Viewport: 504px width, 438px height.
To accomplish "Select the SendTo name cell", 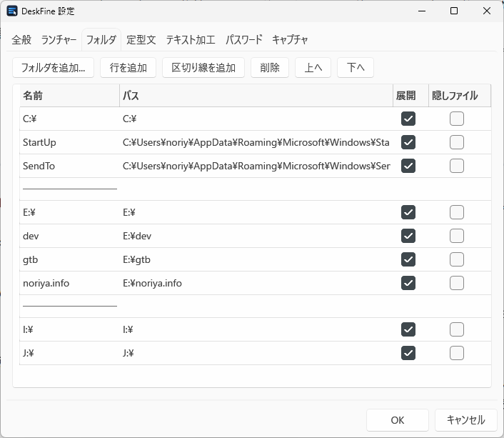I will tap(69, 166).
